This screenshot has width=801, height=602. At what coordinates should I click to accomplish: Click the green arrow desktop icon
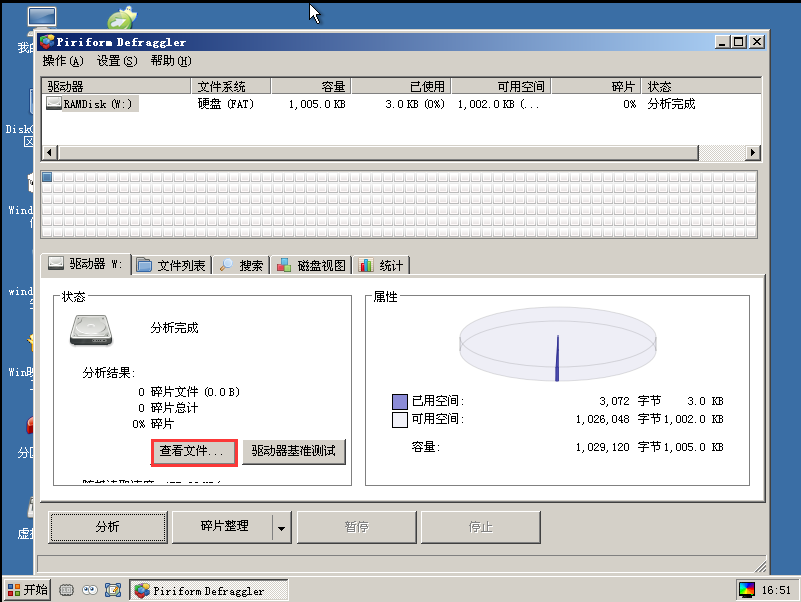121,20
